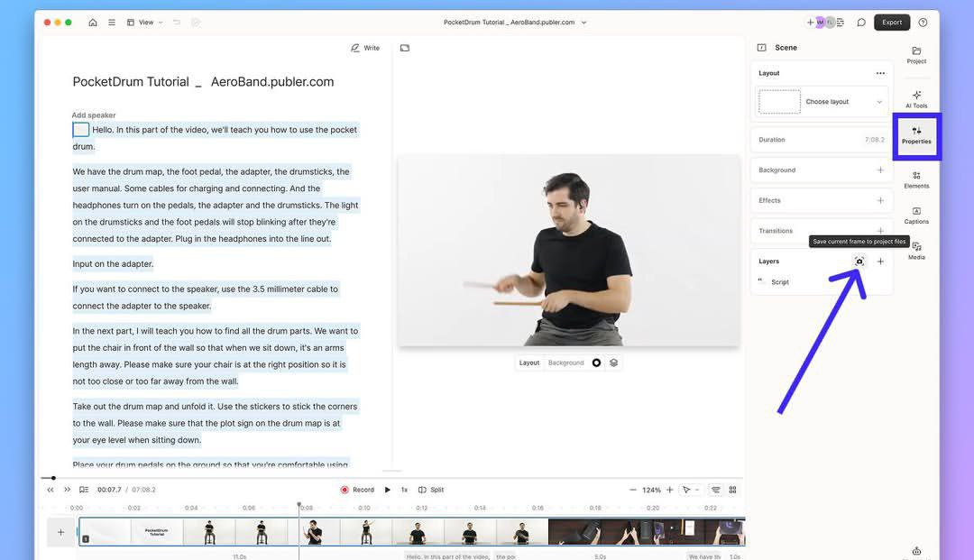Toggle the magnetic snapping control near timeline zoom

pos(715,489)
